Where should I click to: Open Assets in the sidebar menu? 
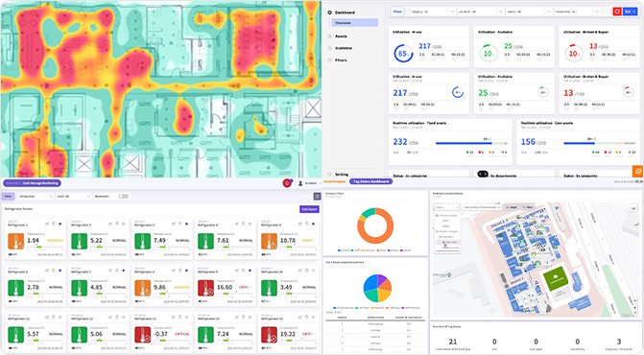point(341,36)
